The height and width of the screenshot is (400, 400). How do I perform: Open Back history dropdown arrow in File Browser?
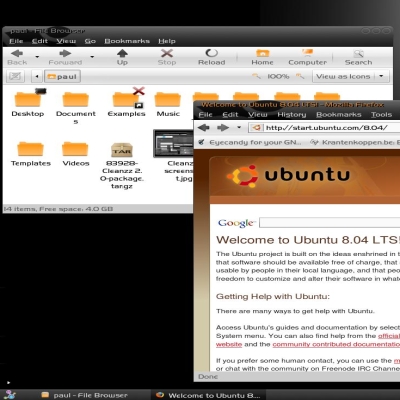[x=37, y=57]
